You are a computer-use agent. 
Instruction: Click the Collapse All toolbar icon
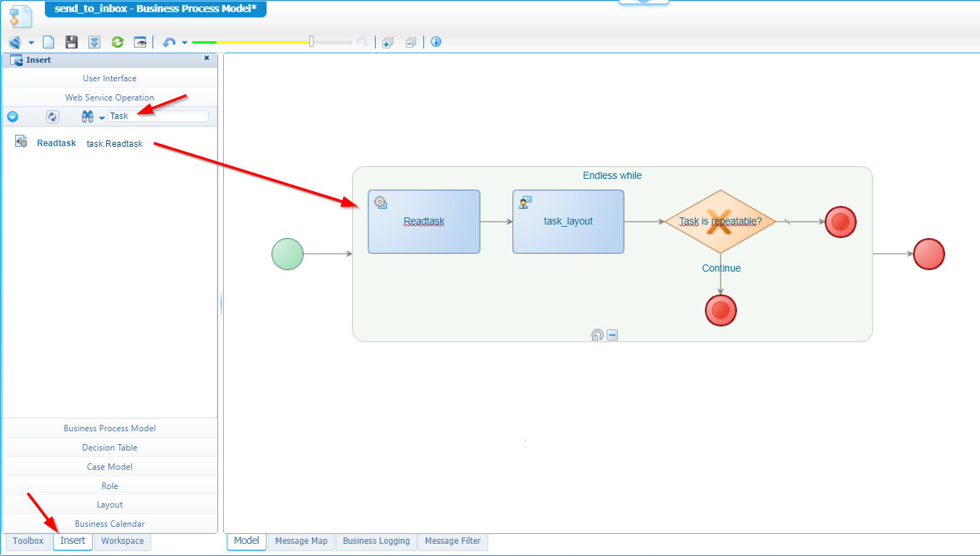pyautogui.click(x=411, y=42)
